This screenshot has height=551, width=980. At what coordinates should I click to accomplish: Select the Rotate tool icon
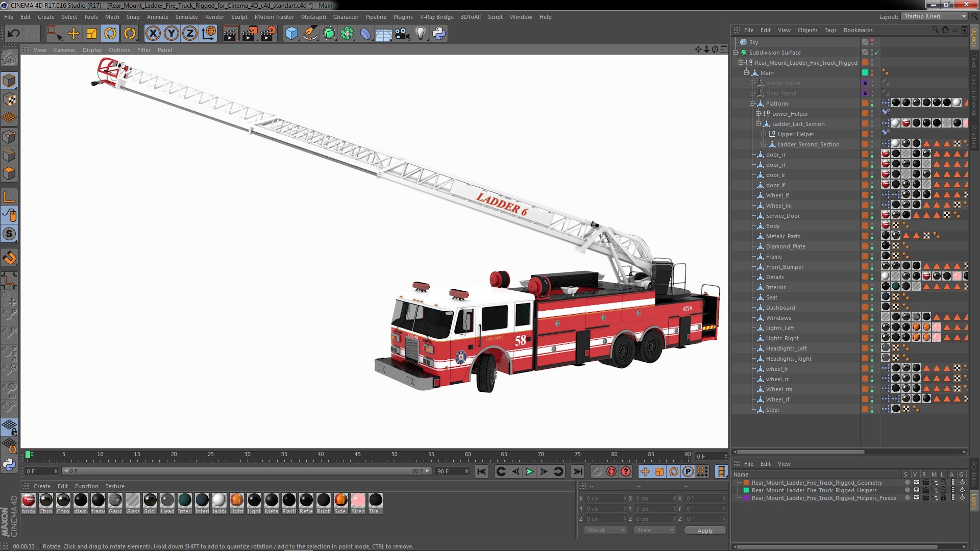point(110,34)
